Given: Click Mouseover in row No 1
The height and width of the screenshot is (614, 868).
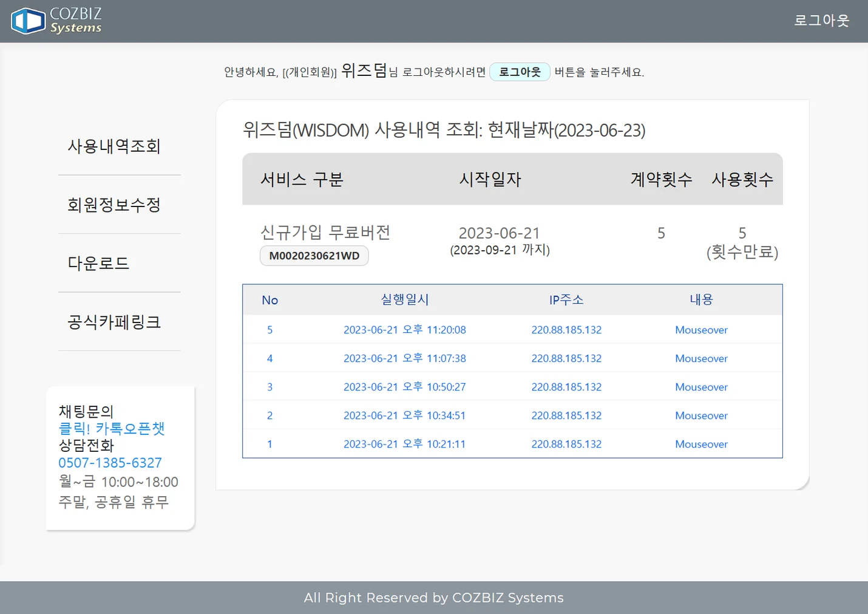Looking at the screenshot, I should click(701, 444).
